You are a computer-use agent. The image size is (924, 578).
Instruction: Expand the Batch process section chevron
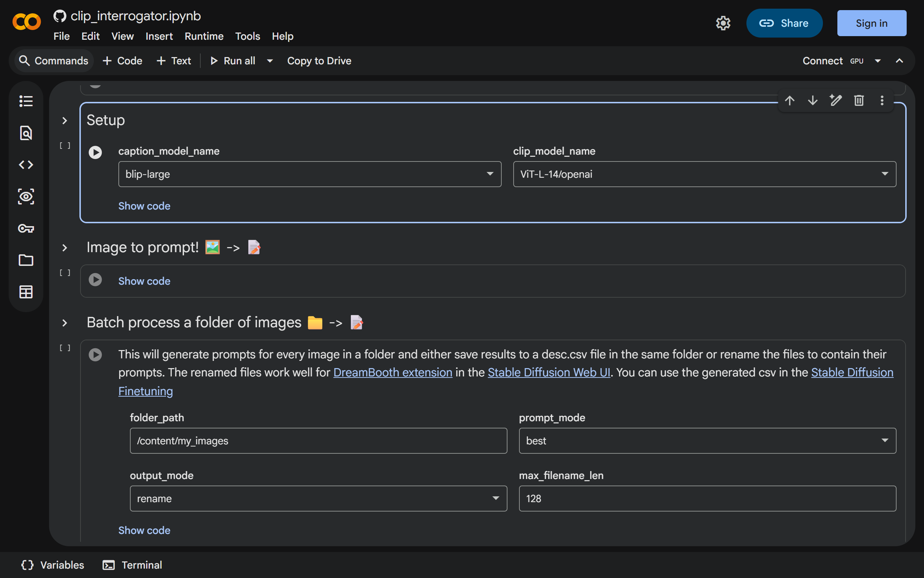tap(65, 323)
